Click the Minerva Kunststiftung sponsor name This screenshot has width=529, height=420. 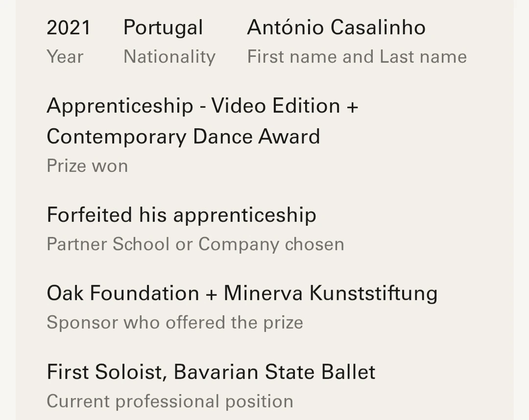tap(330, 294)
